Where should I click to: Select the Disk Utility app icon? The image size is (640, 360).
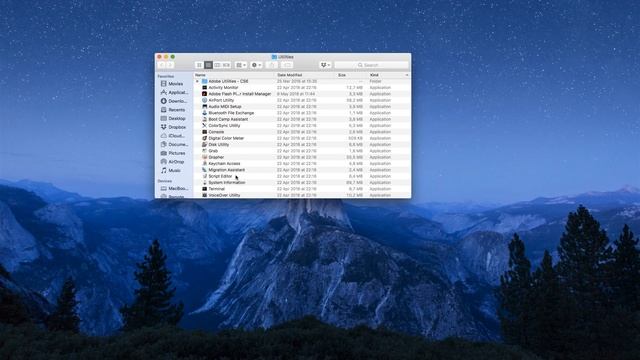[204, 144]
